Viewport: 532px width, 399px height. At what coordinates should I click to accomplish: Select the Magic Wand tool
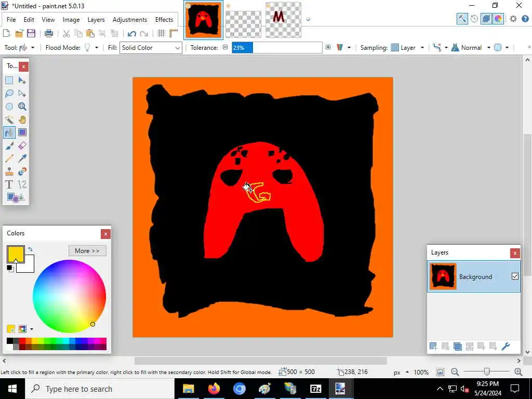point(9,119)
